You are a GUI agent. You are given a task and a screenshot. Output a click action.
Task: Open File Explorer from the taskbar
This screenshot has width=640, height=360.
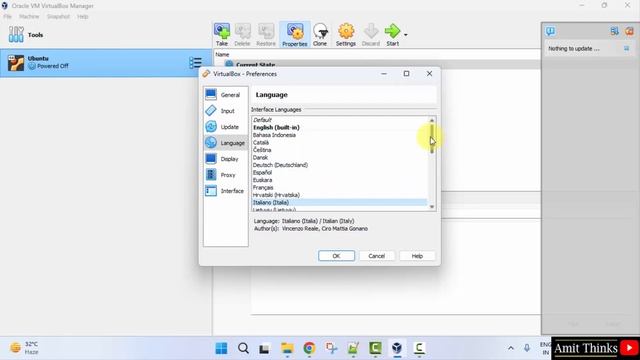tap(287, 348)
